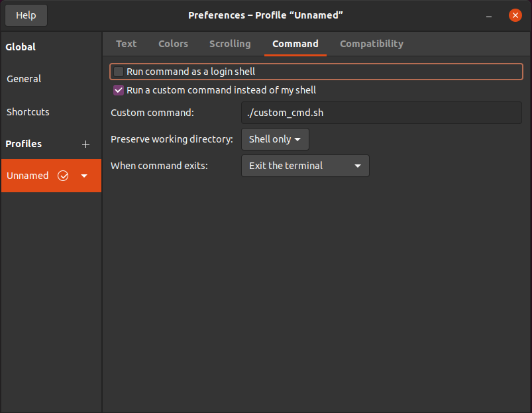Click the When command exits label
Screen dimensions: 532x413
click(159, 166)
